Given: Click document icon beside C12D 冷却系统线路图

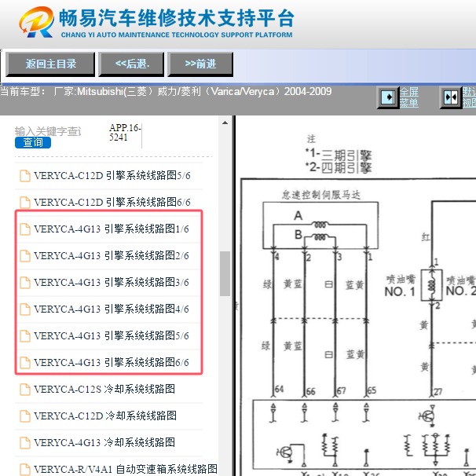Looking at the screenshot, I should pyautogui.click(x=25, y=416).
